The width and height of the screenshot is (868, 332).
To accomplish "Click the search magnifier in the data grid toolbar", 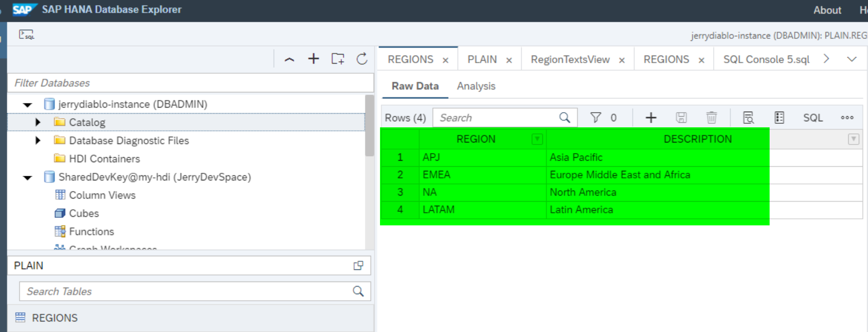I will coord(565,118).
